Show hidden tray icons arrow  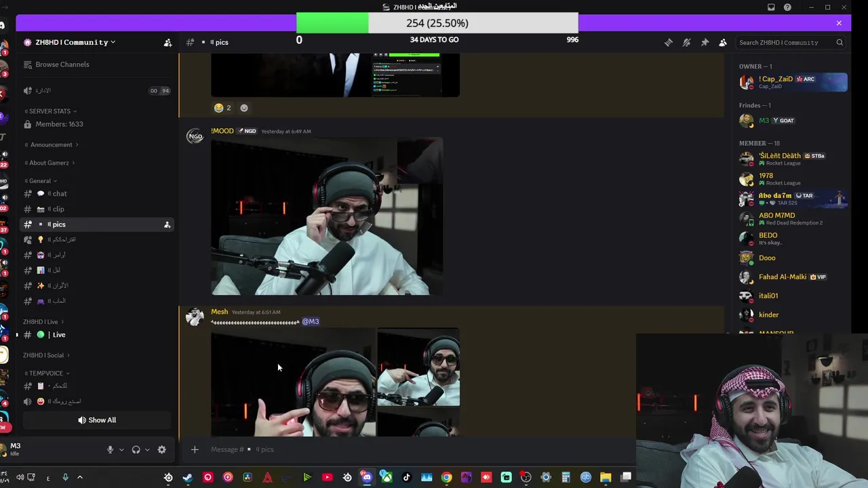tap(79, 478)
